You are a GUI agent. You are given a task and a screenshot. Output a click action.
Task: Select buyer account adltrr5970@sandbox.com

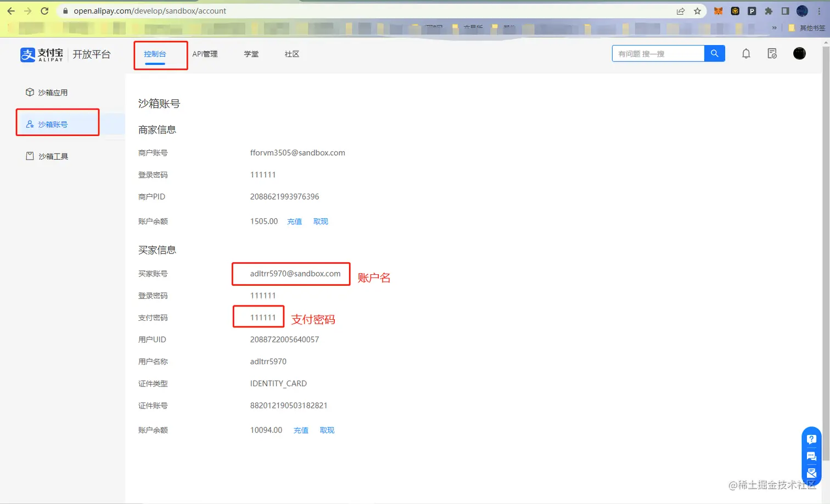click(295, 274)
